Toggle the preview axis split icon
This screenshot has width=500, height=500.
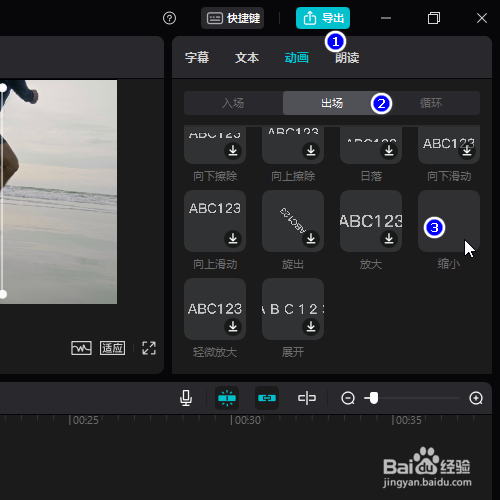(307, 398)
